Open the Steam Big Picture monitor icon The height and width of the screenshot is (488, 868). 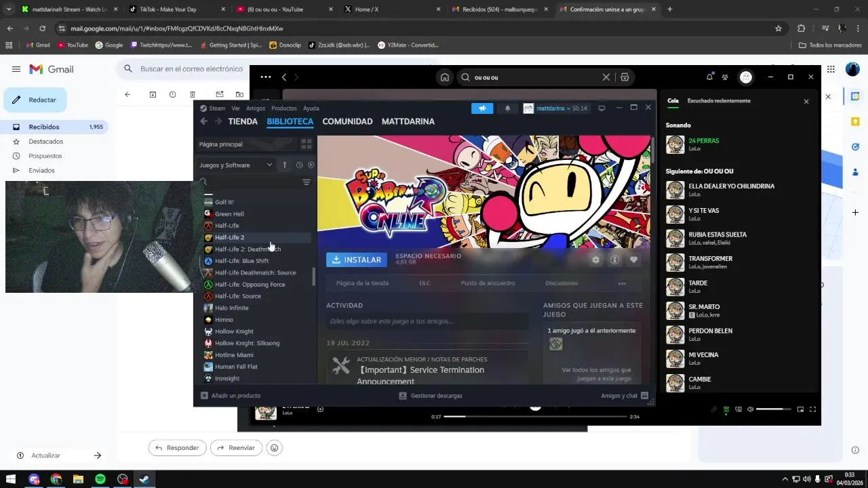[x=601, y=108]
